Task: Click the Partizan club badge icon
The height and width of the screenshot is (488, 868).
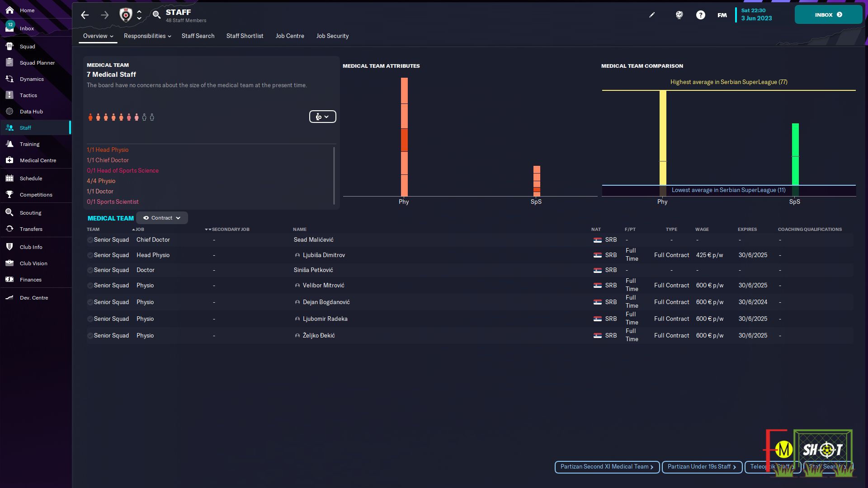Action: coord(126,15)
